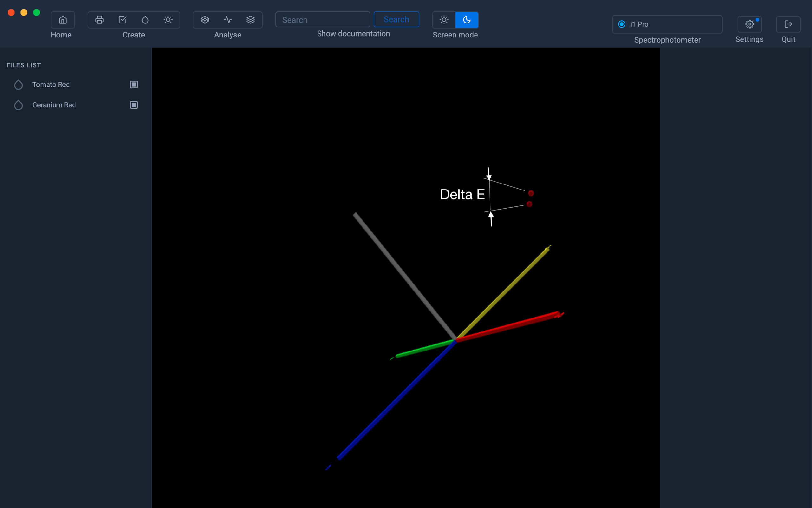Image resolution: width=812 pixels, height=508 pixels.
Task: Toggle the Geranium Red square checkbox
Action: click(x=134, y=105)
